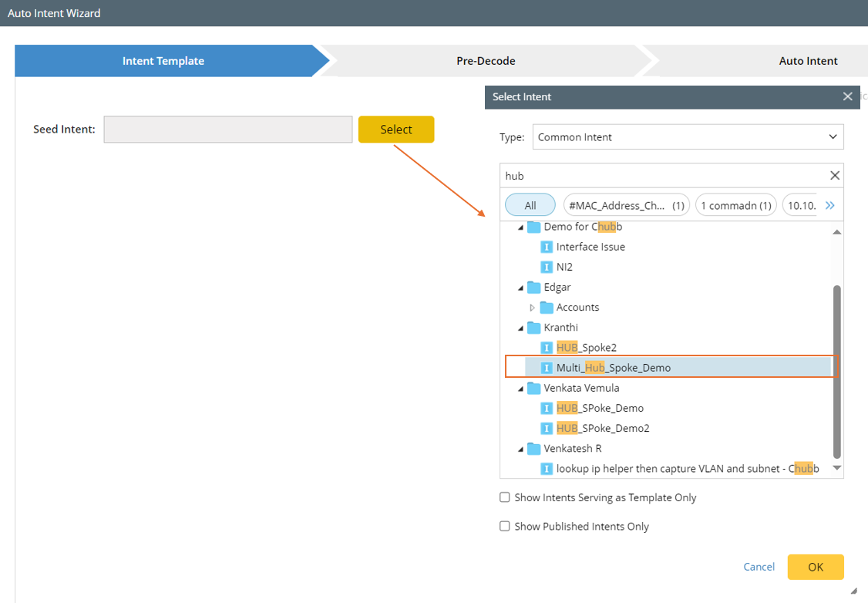This screenshot has height=603, width=868.
Task: Open the Type dropdown showing Common Intent
Action: 688,137
